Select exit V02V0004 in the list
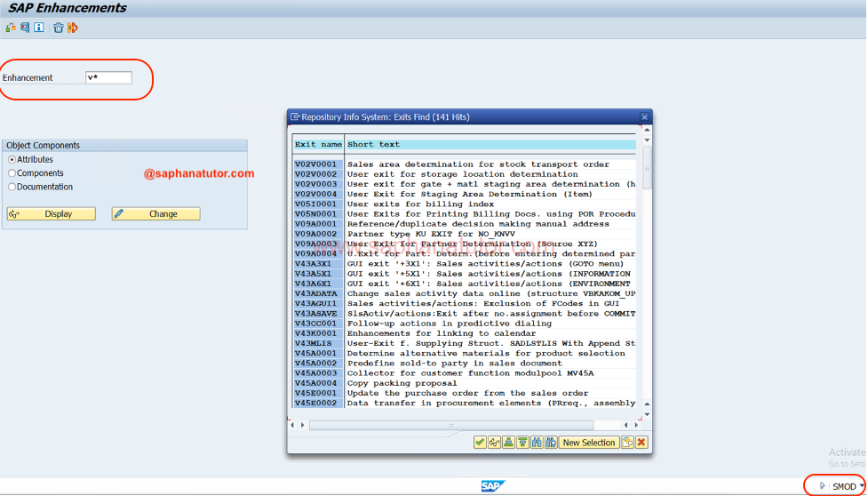Screen dimensions: 868x496 [315, 195]
